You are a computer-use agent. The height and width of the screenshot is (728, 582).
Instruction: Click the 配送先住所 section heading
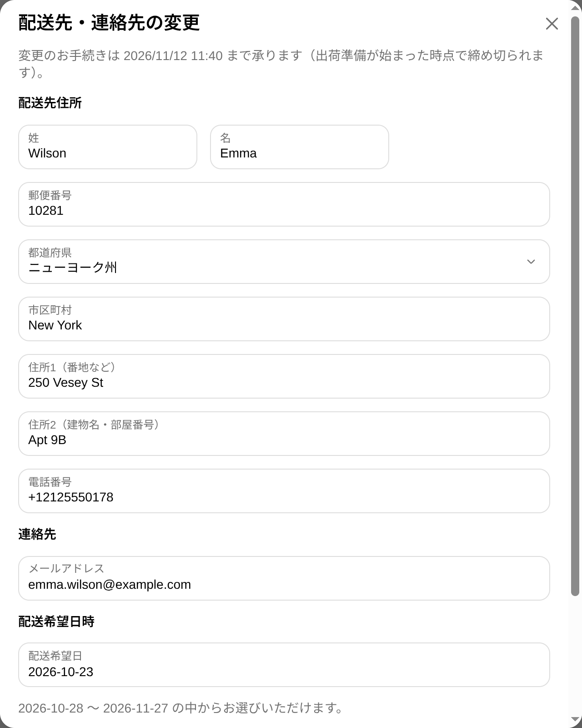(50, 103)
